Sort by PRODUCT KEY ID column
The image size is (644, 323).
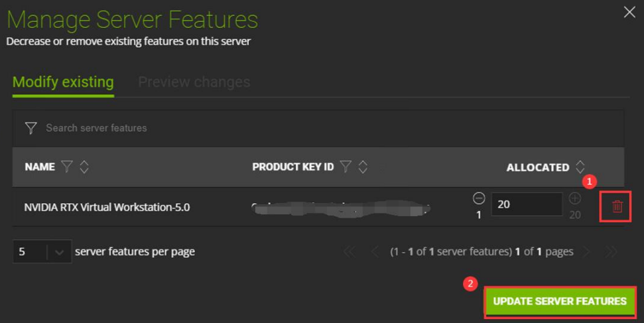click(x=363, y=167)
